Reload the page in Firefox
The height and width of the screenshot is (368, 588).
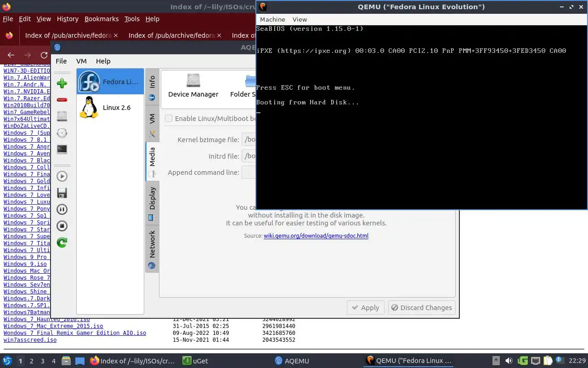[44, 55]
